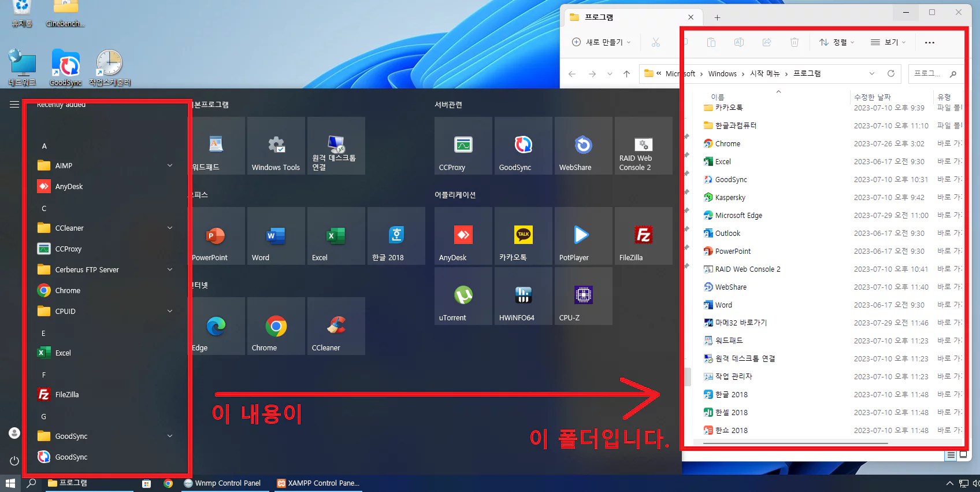The width and height of the screenshot is (980, 492).
Task: Click 시작 메뉴 in the address breadcrumb
Action: [765, 73]
